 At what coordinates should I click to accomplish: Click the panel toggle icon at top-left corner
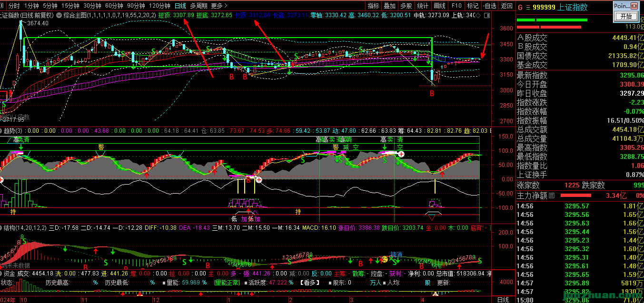point(3,6)
